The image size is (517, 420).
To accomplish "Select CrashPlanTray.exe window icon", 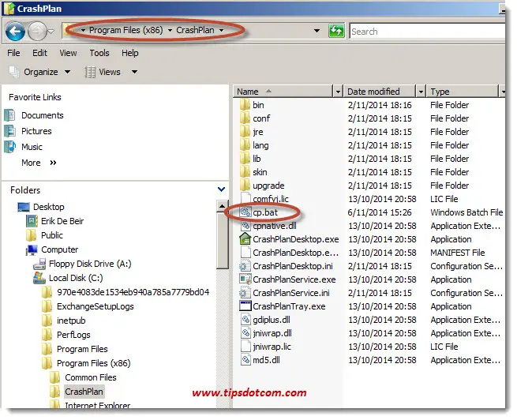I will pyautogui.click(x=245, y=306).
